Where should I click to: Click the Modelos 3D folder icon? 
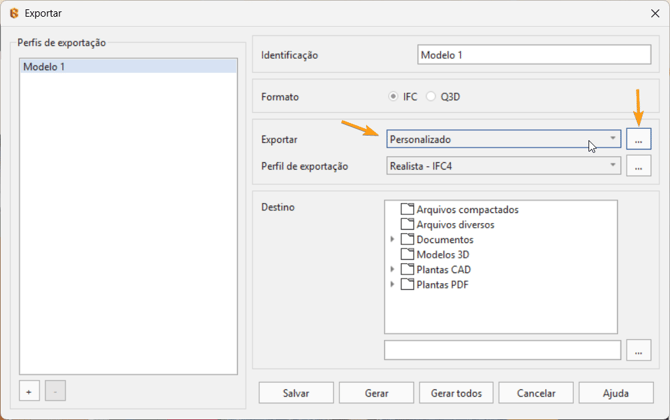pos(407,255)
